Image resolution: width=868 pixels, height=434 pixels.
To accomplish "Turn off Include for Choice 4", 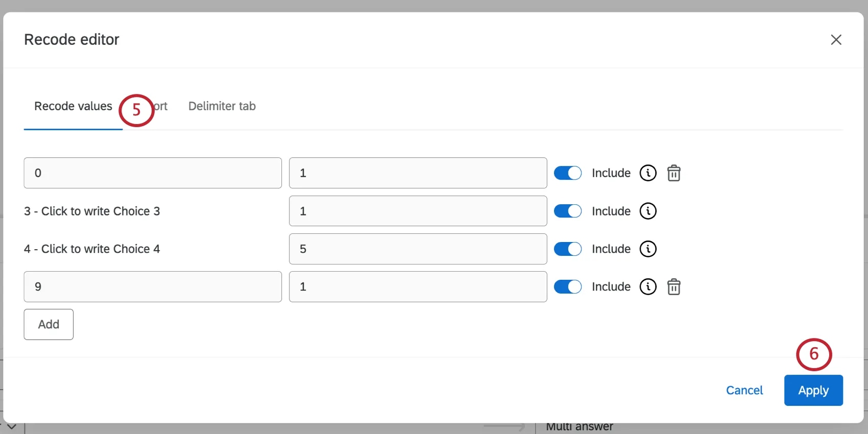I will (568, 249).
